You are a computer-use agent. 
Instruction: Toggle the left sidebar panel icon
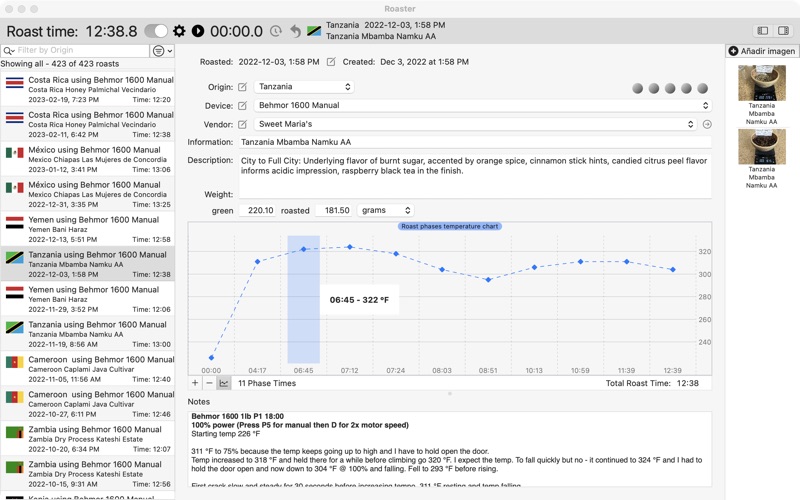763,31
